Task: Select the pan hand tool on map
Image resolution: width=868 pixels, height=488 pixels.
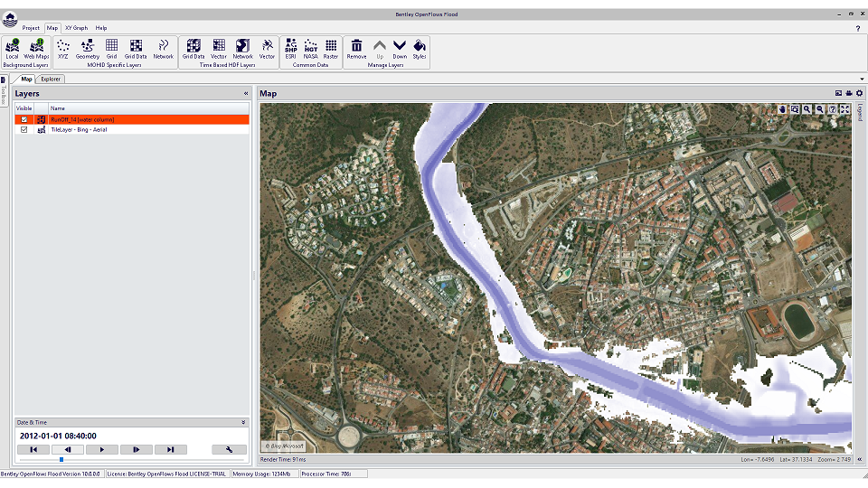Action: (x=782, y=109)
